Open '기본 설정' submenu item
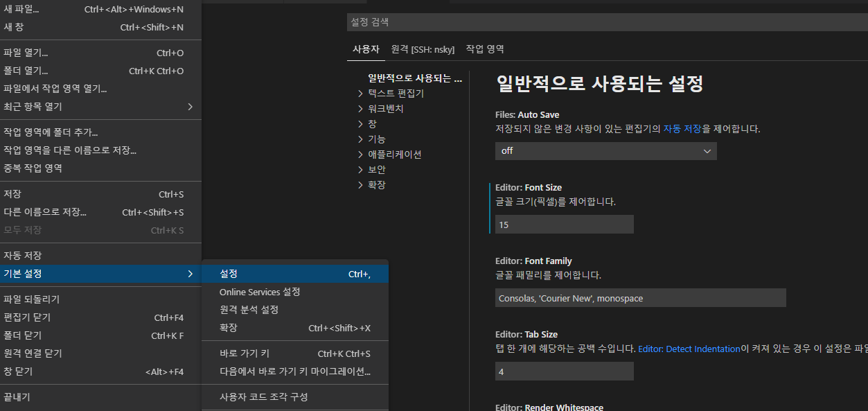 tap(100, 274)
